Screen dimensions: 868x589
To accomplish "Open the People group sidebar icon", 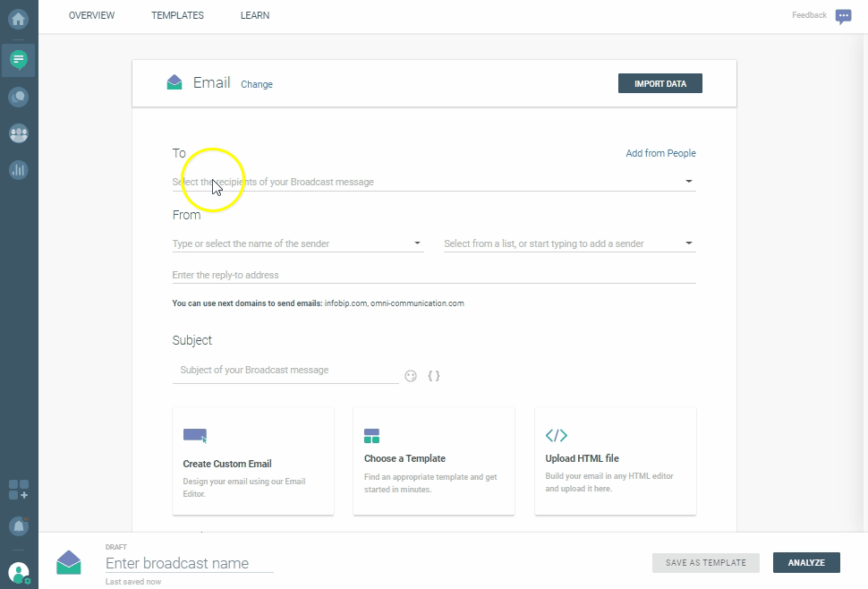I will [x=19, y=133].
